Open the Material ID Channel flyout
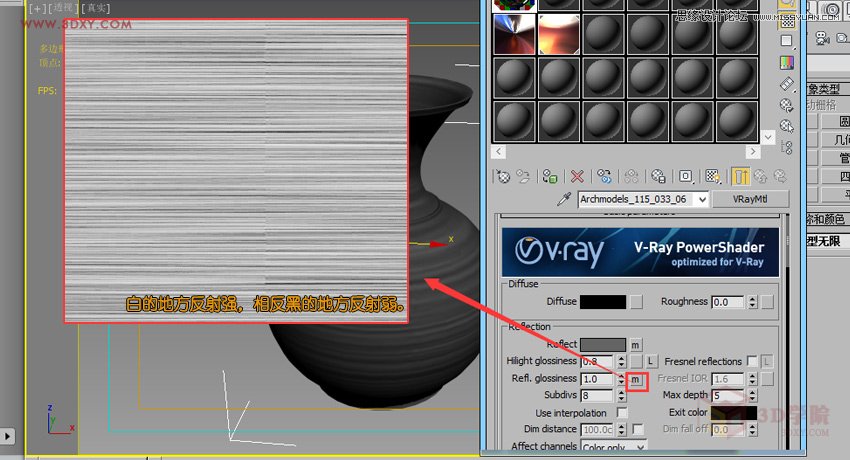Viewport: 850px width, 460px height. click(x=686, y=177)
